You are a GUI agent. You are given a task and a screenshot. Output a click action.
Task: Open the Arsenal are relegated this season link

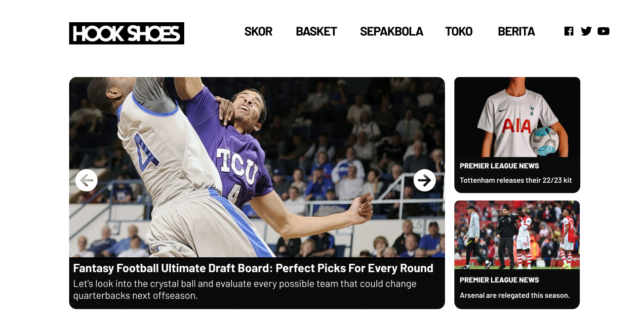pyautogui.click(x=515, y=295)
